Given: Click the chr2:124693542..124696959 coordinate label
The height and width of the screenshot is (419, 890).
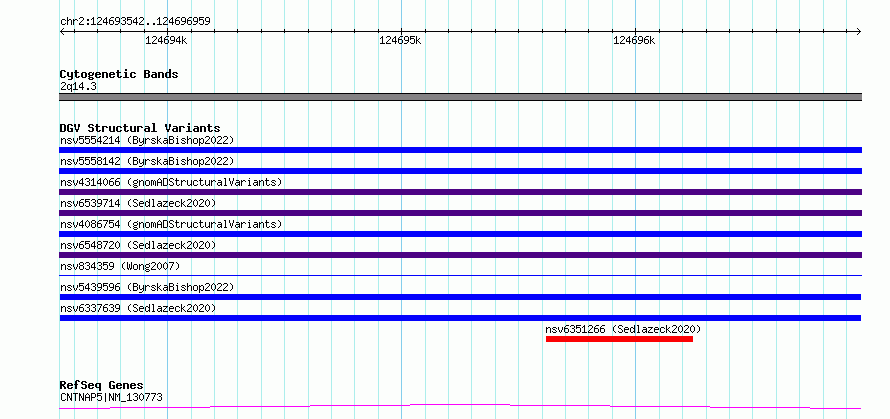Looking at the screenshot, I should 135,22.
